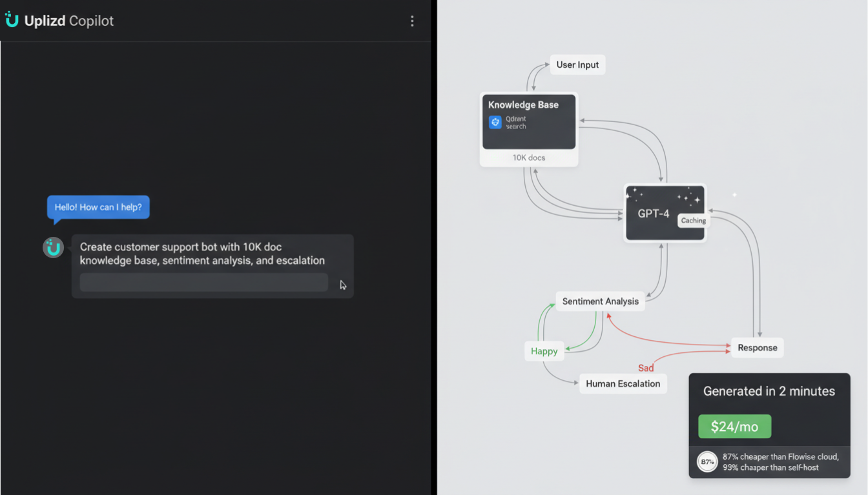Expand the Sentiment Analysis node

pos(600,301)
